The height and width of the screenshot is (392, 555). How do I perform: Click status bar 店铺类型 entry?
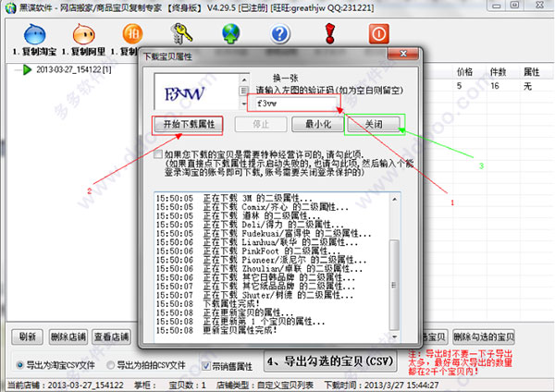point(265,385)
